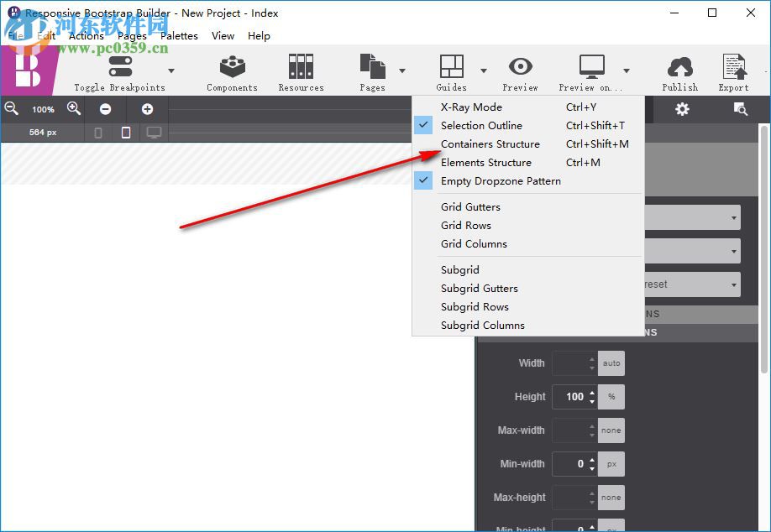771x532 pixels.
Task: Click the round plus increase-width button
Action: [x=147, y=109]
